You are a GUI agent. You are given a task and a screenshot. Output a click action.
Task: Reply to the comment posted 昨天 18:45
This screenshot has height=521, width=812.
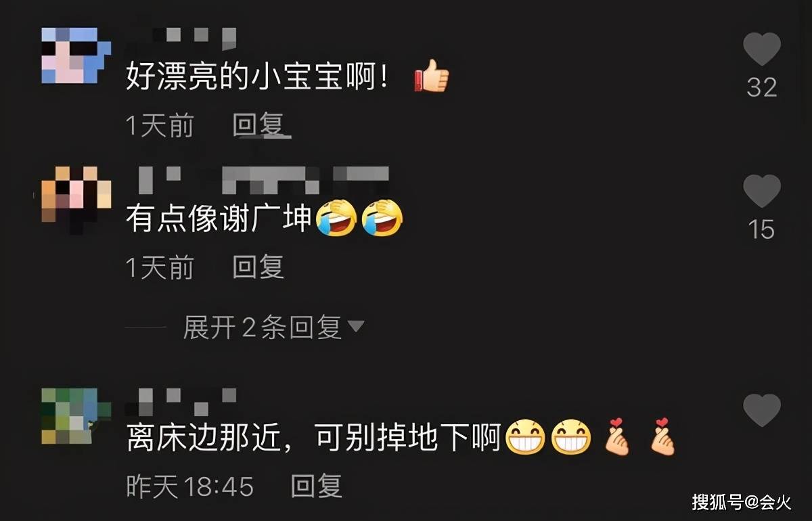(x=316, y=486)
